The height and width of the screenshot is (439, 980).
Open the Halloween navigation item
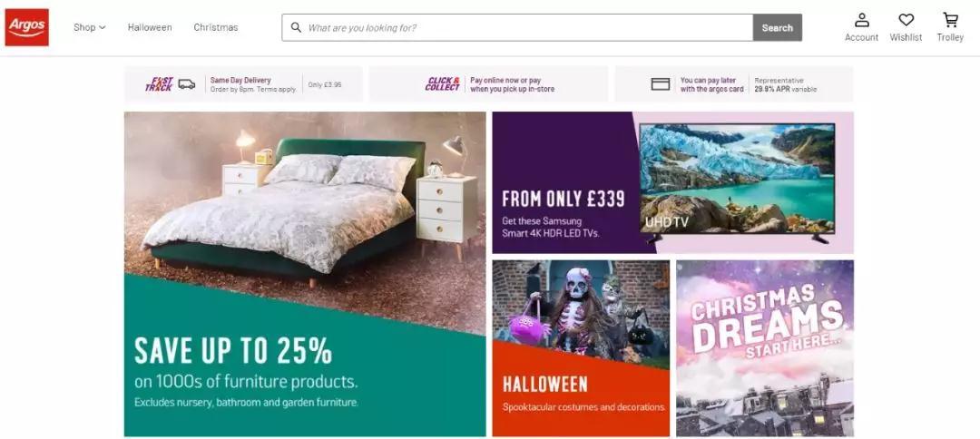click(x=150, y=27)
